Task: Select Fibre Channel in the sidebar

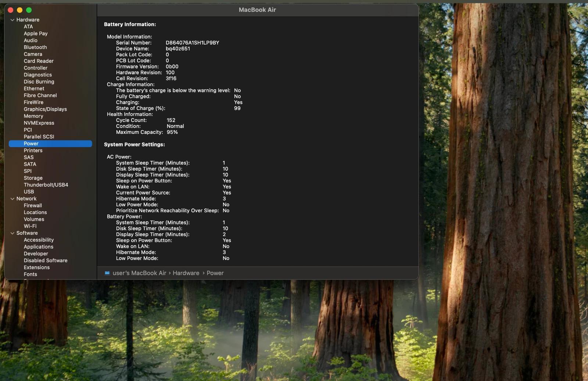Action: [x=40, y=95]
